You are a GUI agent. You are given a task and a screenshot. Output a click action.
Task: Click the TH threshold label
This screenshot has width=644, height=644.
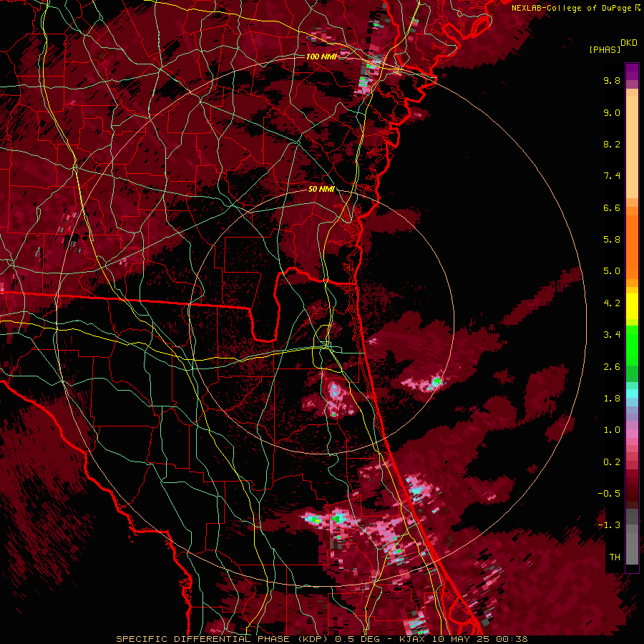click(x=615, y=557)
